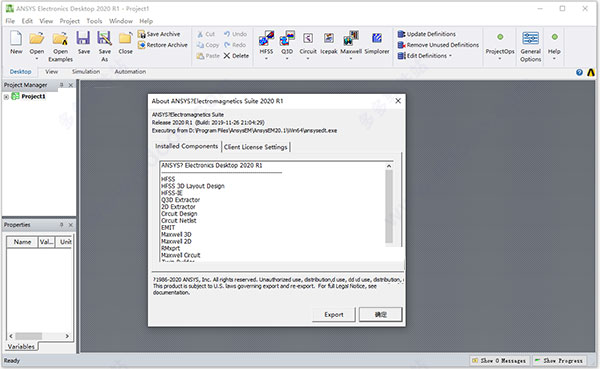The width and height of the screenshot is (600, 369).
Task: Switch to the View ribbon tab
Action: click(x=51, y=72)
